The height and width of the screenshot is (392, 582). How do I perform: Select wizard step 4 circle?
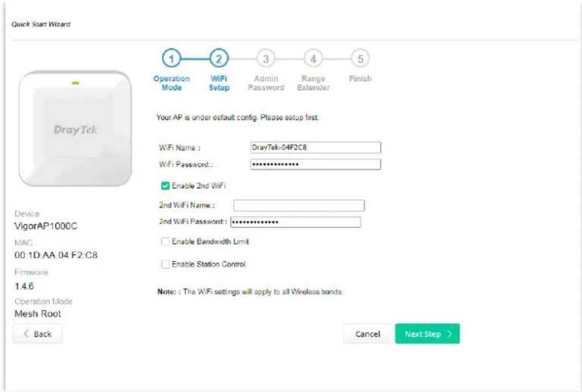point(313,59)
